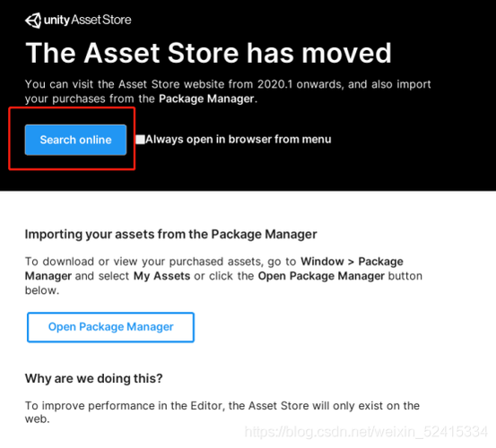Image resolution: width=496 pixels, height=448 pixels.
Task: Click the 'To improve performance in the Editor' paragraph
Action: coord(222,412)
